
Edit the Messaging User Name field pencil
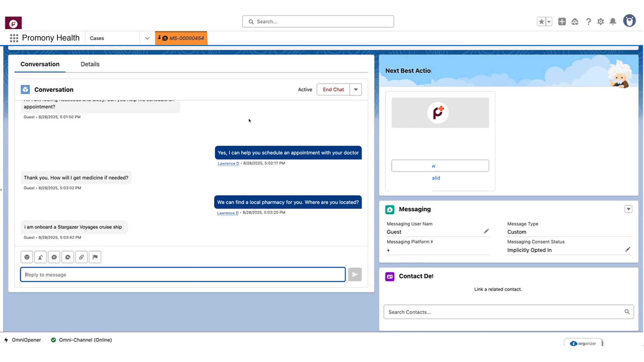(x=486, y=231)
